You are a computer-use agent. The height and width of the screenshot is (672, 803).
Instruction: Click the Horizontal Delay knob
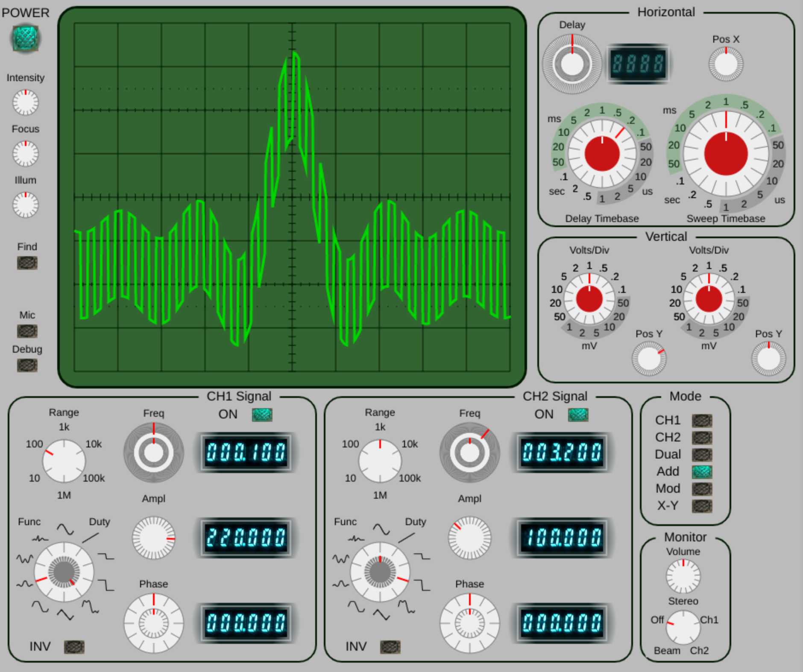click(572, 64)
